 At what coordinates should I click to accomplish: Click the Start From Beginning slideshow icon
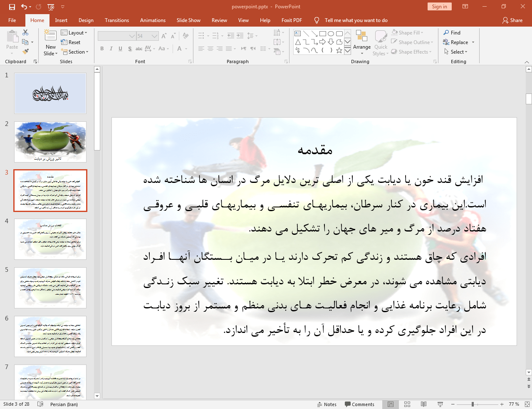(x=51, y=7)
